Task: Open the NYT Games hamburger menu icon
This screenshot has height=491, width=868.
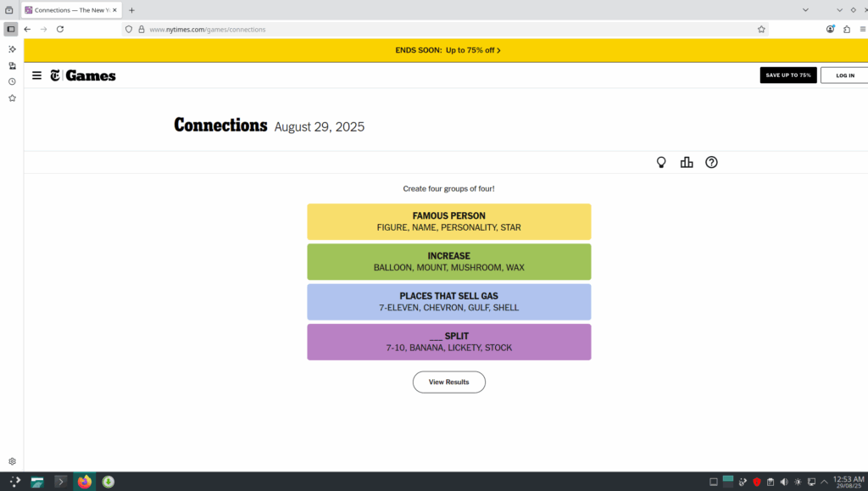Action: [36, 75]
